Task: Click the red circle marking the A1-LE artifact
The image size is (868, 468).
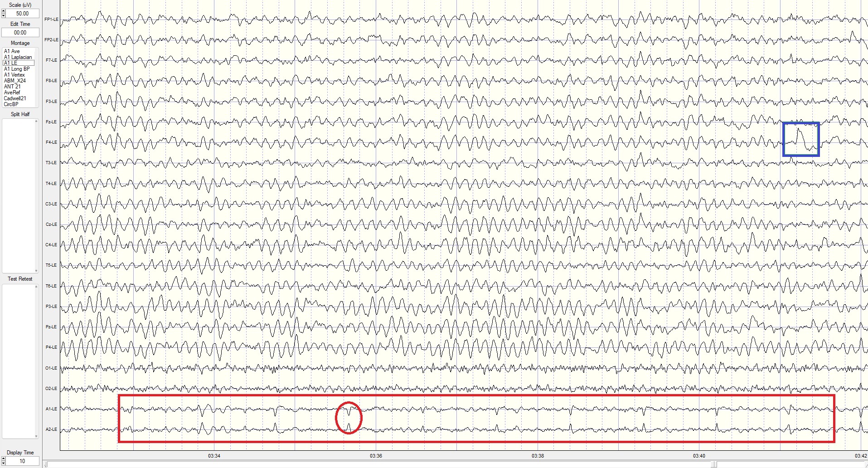Action: coord(348,418)
